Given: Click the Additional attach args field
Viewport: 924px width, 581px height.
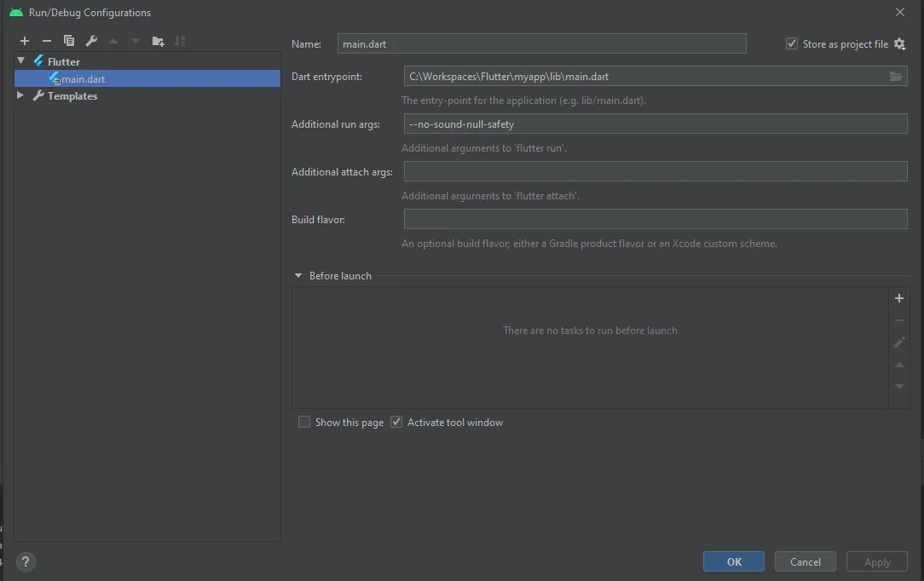Looking at the screenshot, I should point(655,172).
